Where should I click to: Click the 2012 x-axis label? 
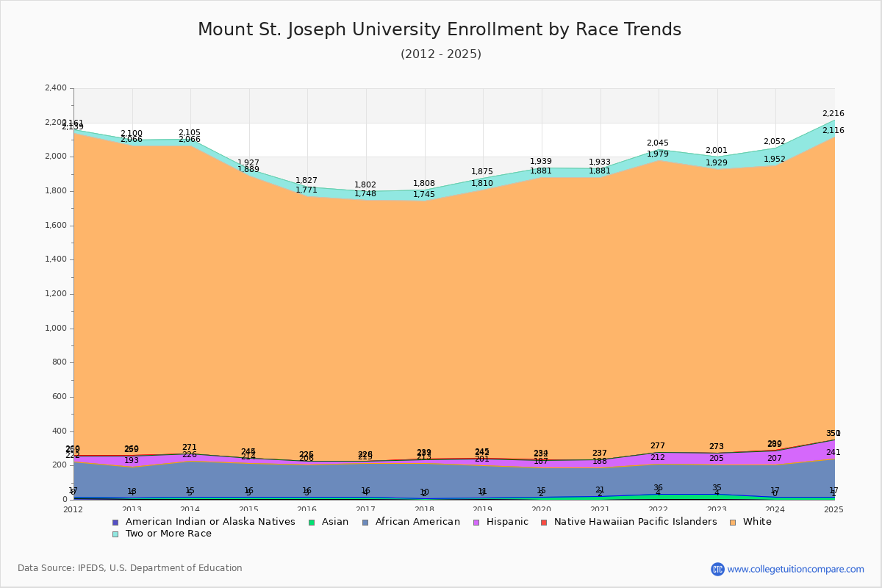pos(73,509)
